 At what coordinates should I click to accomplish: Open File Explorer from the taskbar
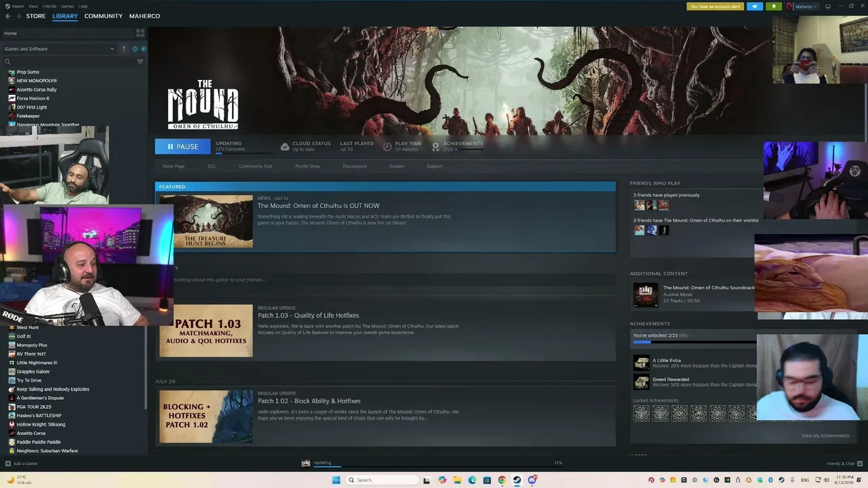click(458, 481)
